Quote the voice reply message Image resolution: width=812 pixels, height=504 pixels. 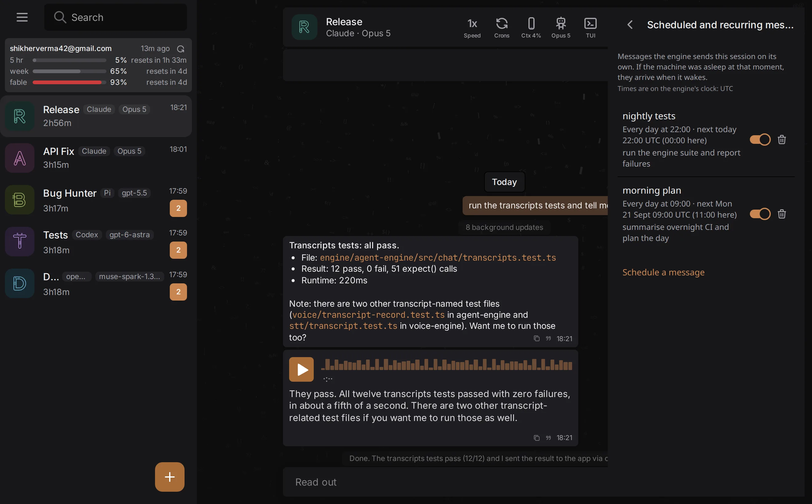548,438
